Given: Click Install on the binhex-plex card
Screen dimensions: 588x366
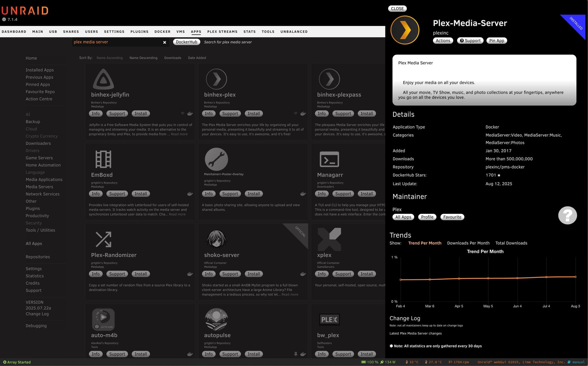Looking at the screenshot, I should pos(253,114).
